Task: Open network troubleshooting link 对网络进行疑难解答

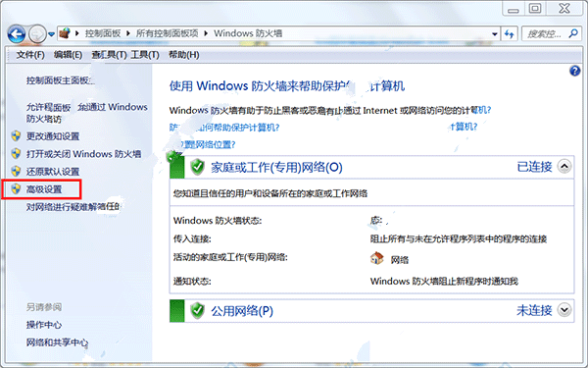Action: [73, 206]
